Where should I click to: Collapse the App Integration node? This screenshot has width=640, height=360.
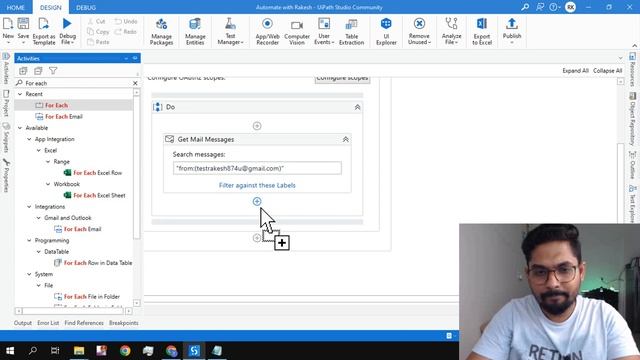[29, 139]
